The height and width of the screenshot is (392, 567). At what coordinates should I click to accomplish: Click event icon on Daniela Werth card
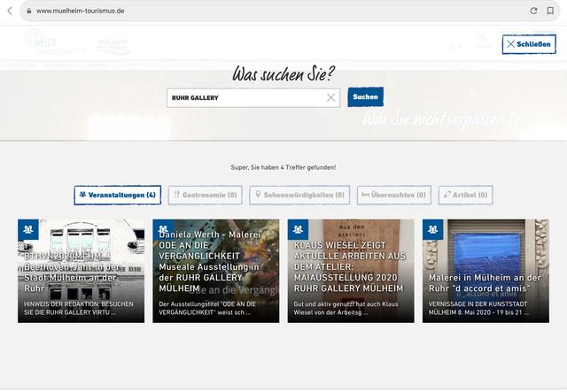(x=163, y=228)
